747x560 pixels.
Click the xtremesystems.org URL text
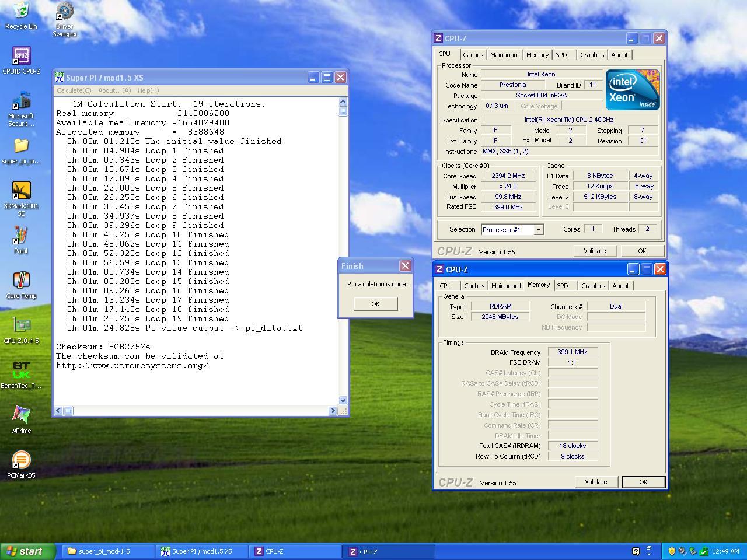pyautogui.click(x=132, y=365)
